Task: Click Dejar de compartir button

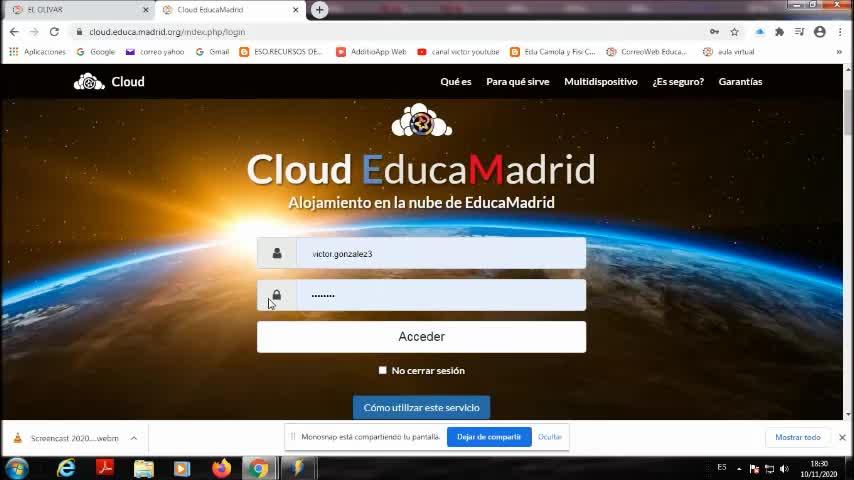Action: (489, 437)
